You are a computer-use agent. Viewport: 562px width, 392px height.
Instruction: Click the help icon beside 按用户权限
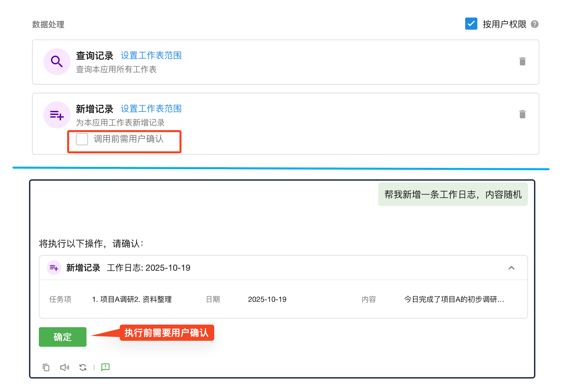pos(534,24)
